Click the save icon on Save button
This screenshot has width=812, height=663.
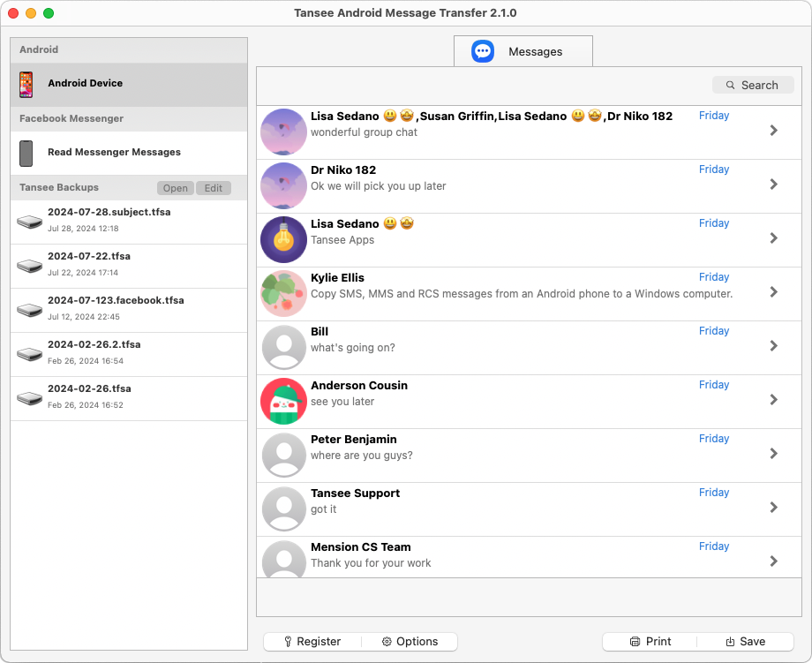tap(730, 642)
